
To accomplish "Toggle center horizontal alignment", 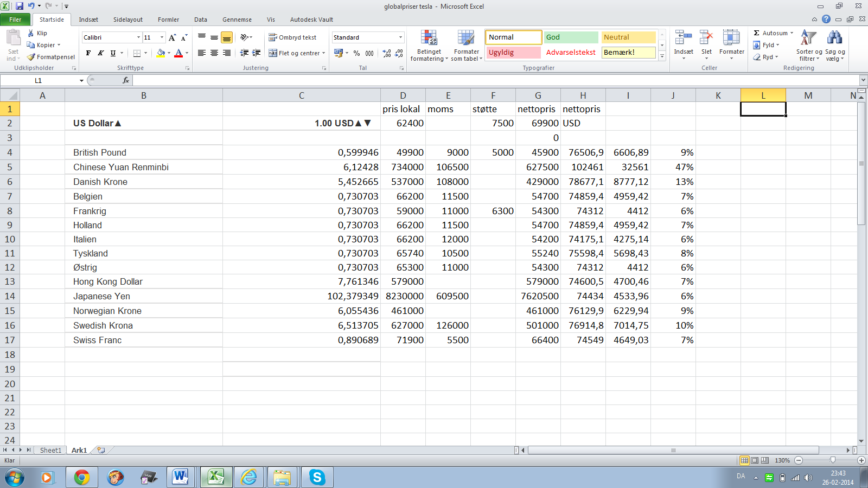I will pos(214,53).
